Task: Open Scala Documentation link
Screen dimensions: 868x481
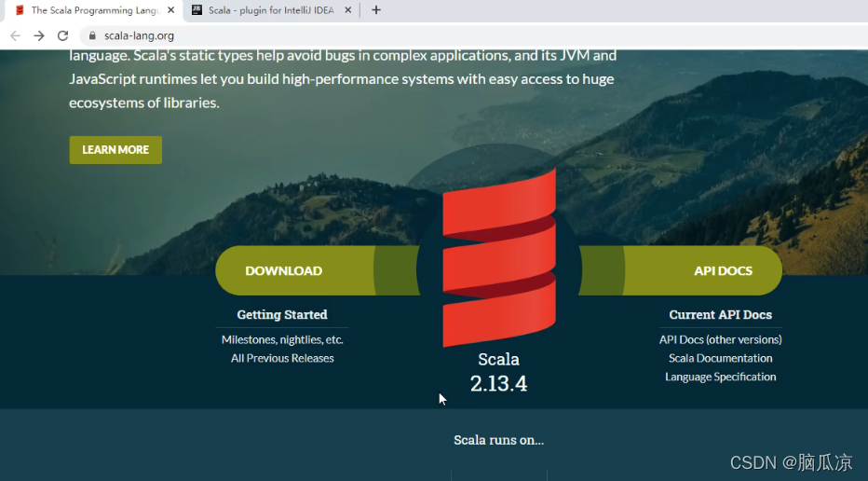Action: [x=720, y=358]
